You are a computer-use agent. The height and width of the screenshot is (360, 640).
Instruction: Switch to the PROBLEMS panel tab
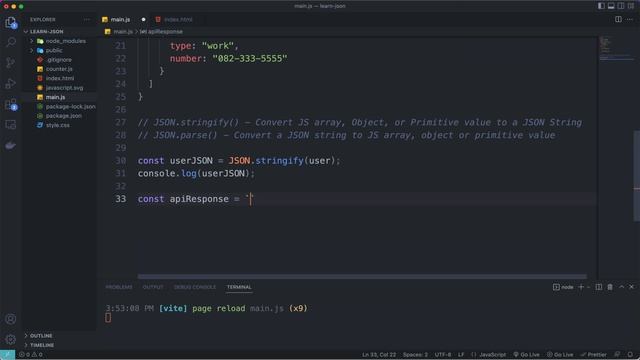(x=119, y=287)
